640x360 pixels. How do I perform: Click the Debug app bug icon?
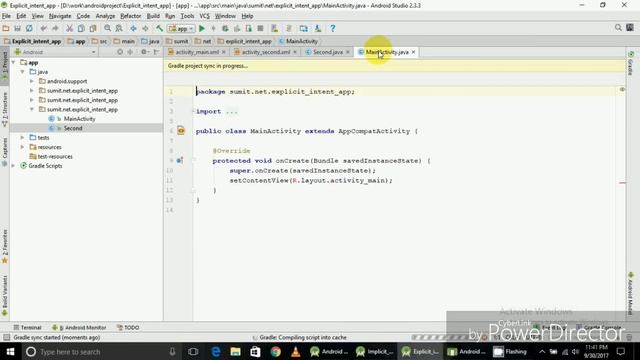tap(225, 29)
